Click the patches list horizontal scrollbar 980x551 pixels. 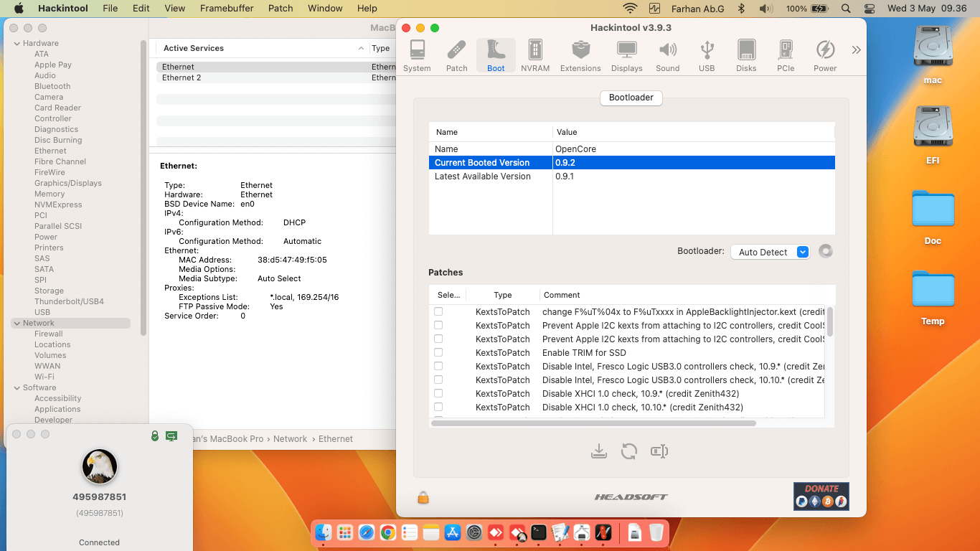point(593,423)
